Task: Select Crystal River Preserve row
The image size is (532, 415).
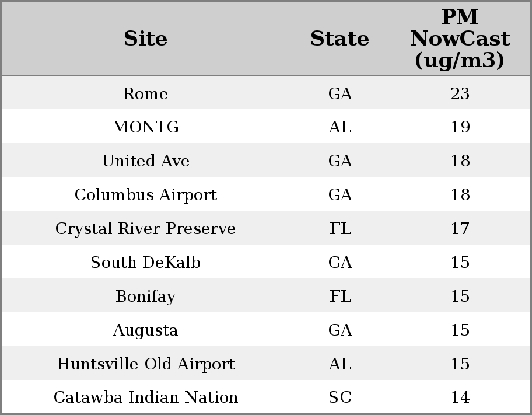Action: [x=146, y=229]
